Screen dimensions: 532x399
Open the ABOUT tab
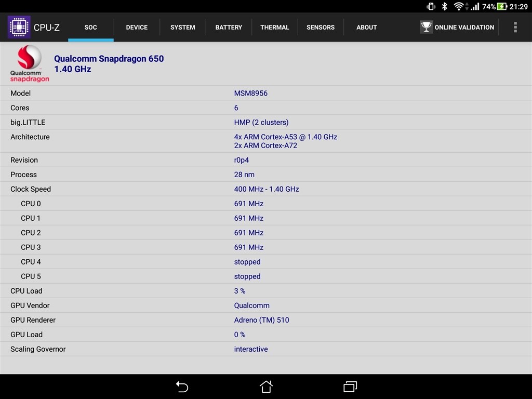pyautogui.click(x=366, y=27)
